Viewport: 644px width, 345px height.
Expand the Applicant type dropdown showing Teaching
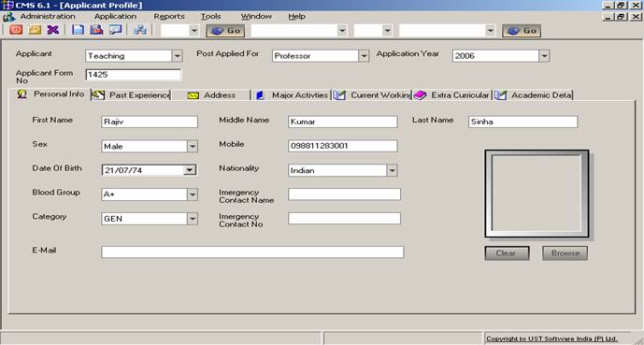tap(177, 56)
